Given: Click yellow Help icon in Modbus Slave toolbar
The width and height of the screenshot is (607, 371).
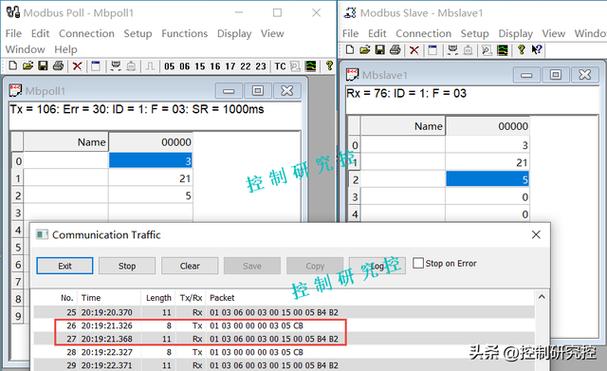Looking at the screenshot, I should (521, 50).
